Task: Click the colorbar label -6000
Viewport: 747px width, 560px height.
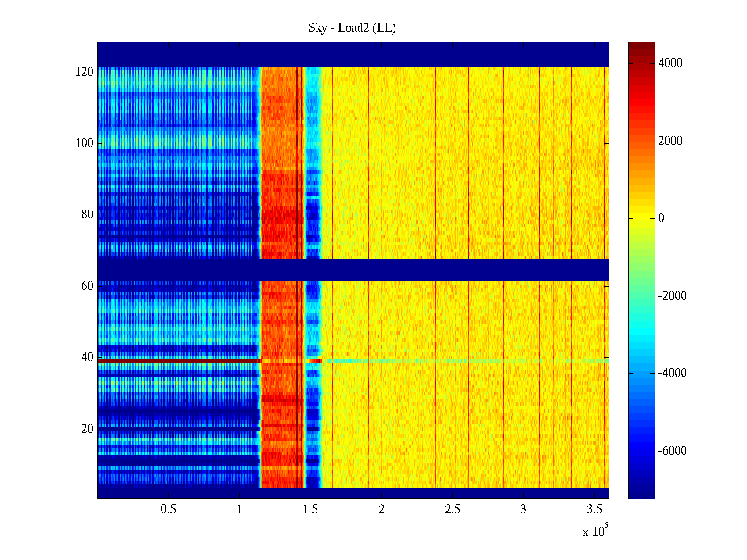Action: tap(672, 451)
